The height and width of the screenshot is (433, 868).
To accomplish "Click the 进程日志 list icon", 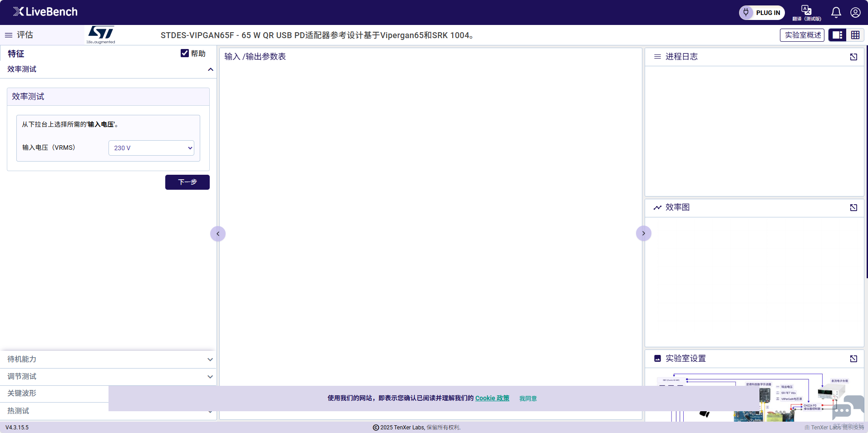I will click(657, 57).
